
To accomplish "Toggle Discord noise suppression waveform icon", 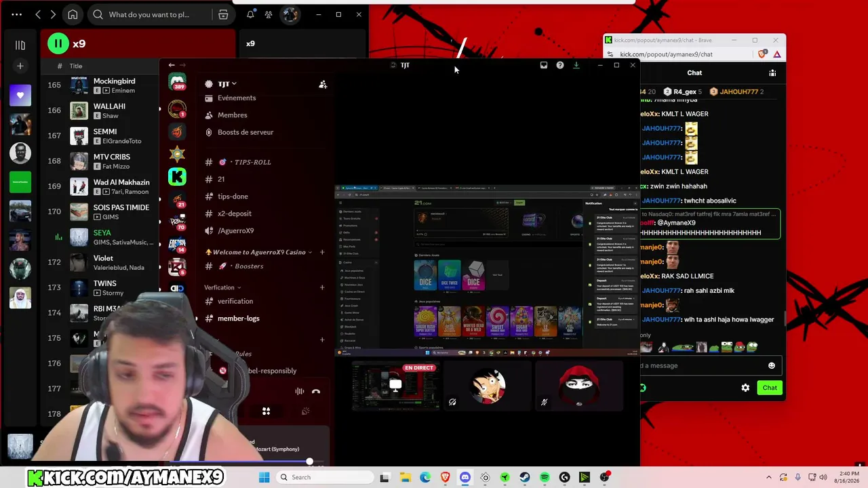I will tap(300, 391).
